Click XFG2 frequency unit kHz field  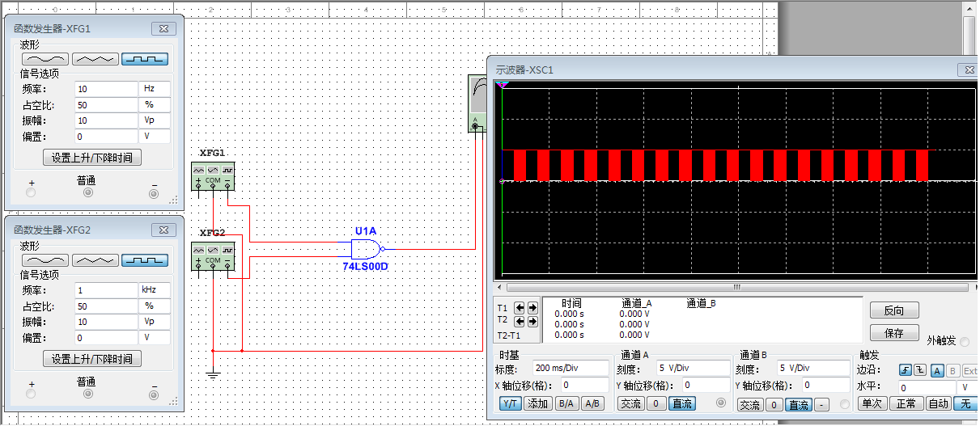click(x=155, y=290)
